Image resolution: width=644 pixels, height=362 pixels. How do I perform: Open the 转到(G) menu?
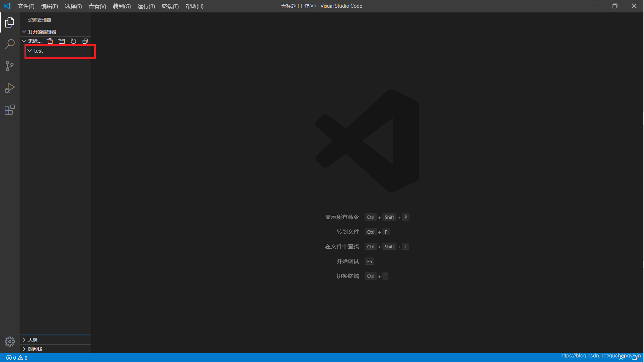122,6
